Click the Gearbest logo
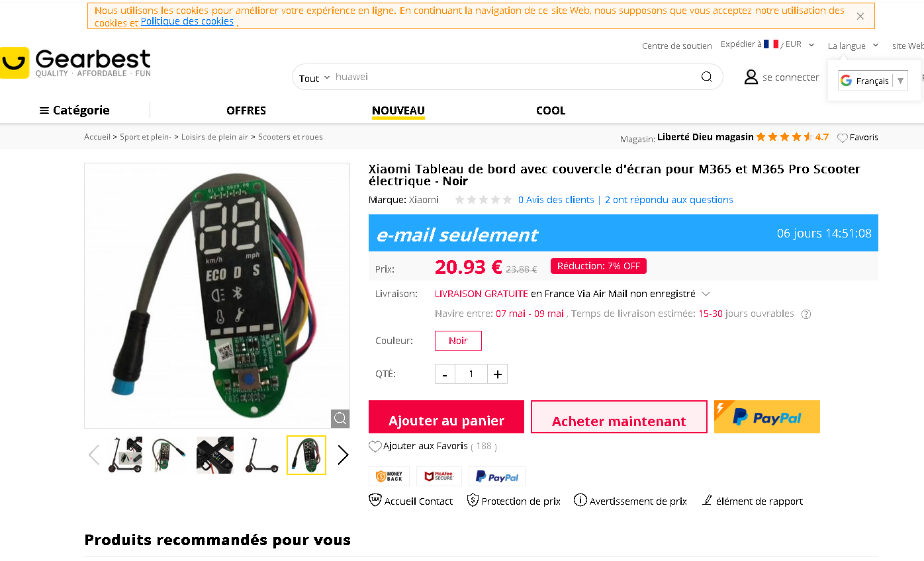The width and height of the screenshot is (924, 561). (x=75, y=63)
